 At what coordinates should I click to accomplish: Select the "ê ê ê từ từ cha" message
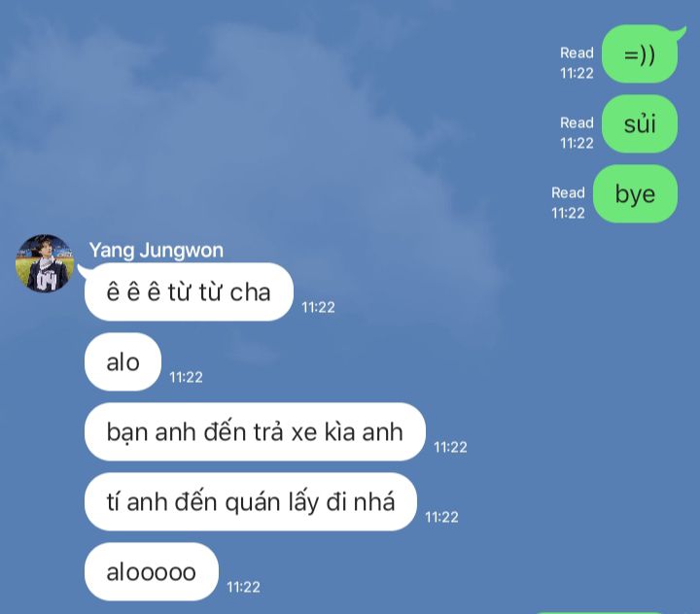189,291
